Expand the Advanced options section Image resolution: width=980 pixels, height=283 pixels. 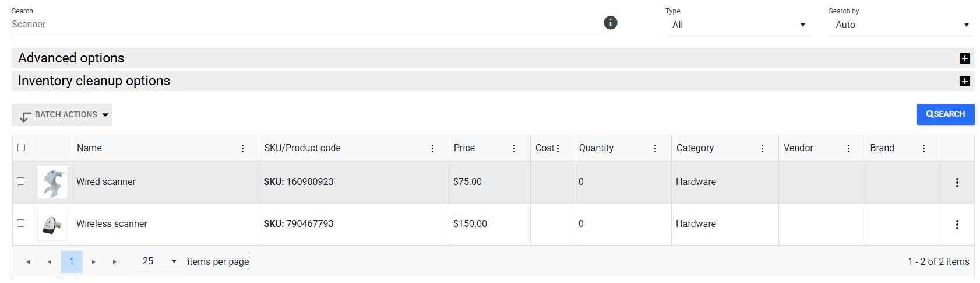point(493,58)
